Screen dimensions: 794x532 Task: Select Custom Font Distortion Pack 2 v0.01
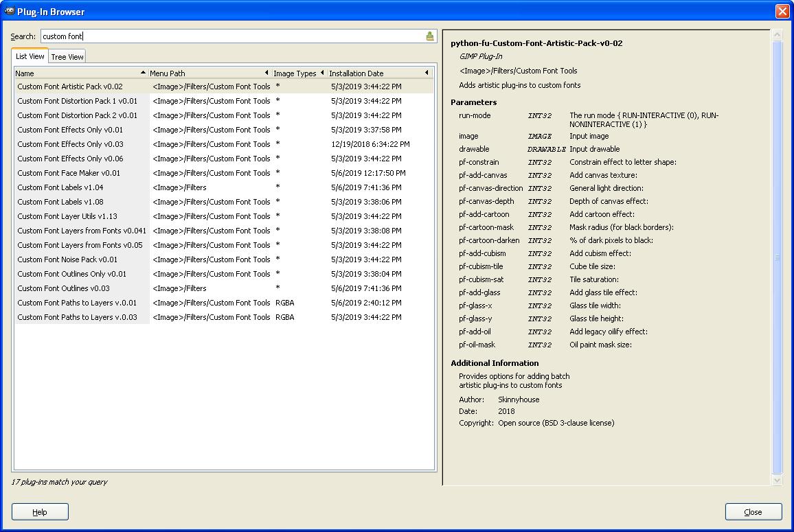point(224,115)
